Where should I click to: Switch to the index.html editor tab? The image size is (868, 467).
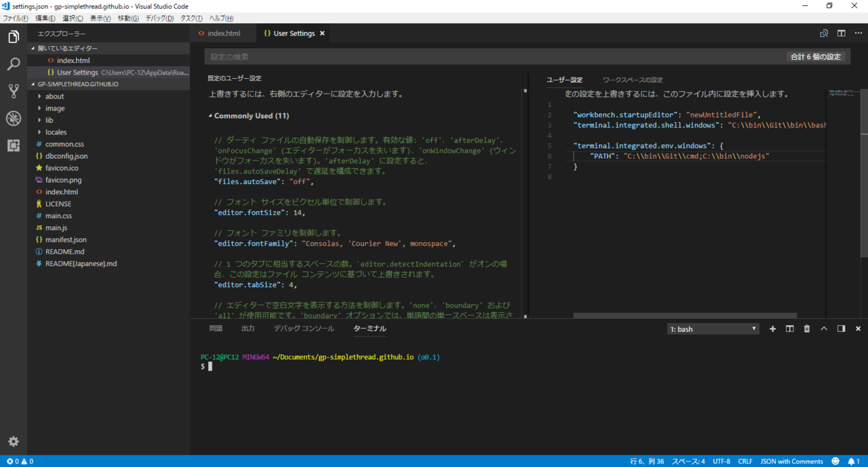[x=223, y=33]
